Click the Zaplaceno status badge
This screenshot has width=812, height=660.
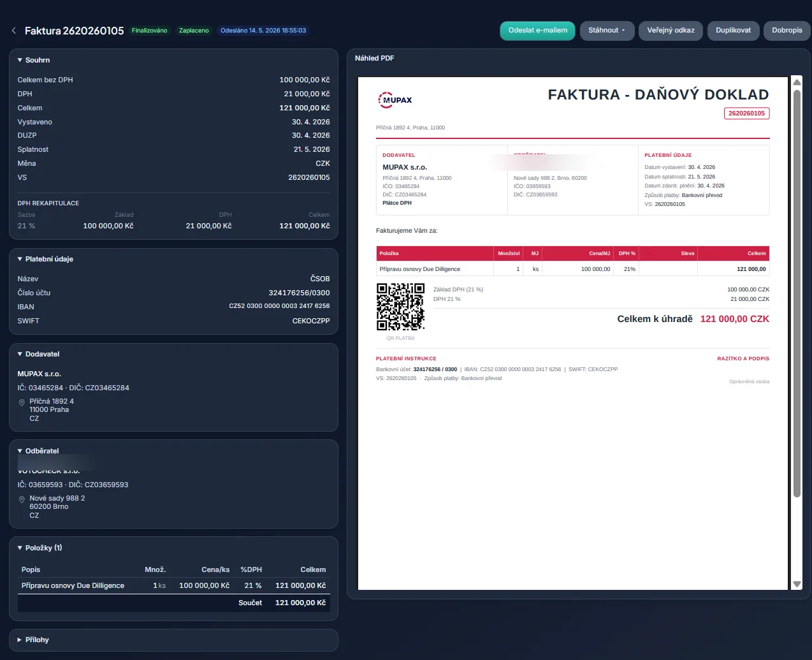pos(194,31)
